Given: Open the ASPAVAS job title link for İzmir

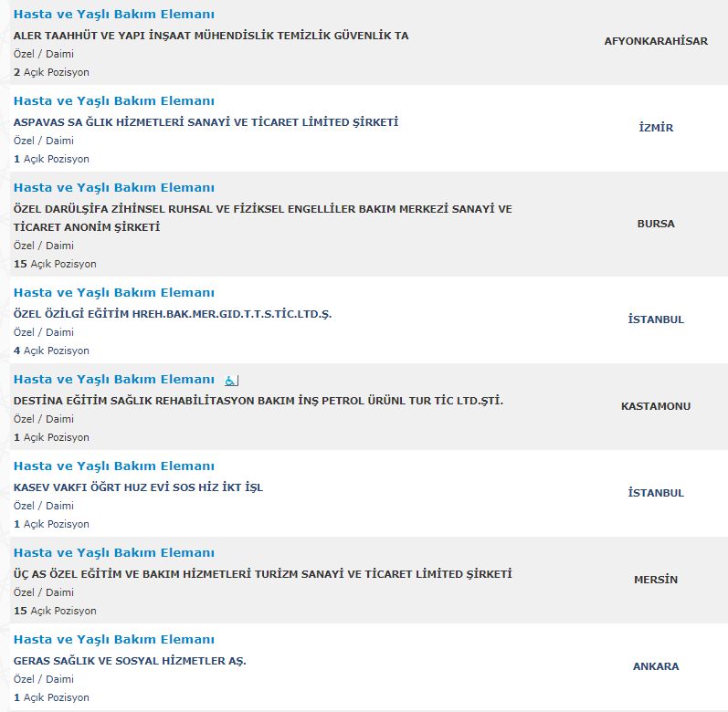Looking at the screenshot, I should 114,101.
